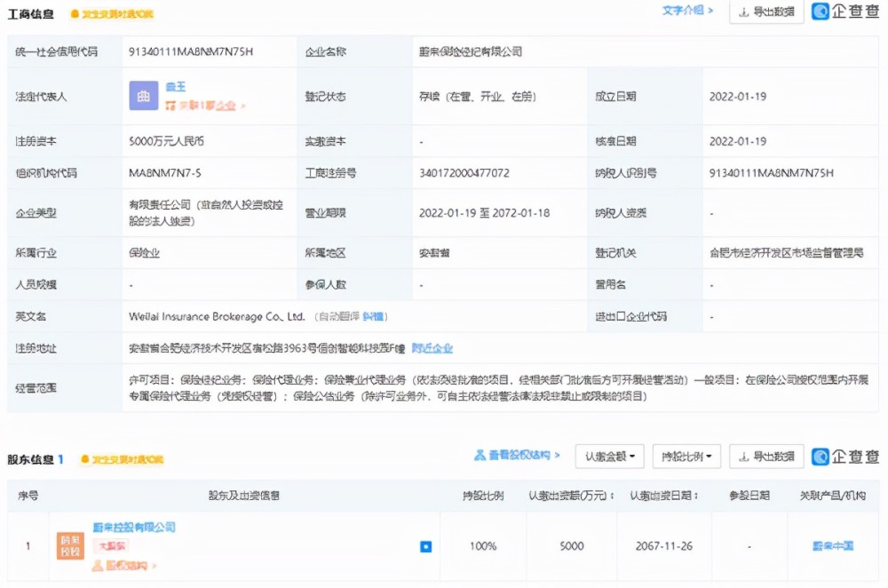Open the 蔚来中国 related-product link
Screen dimensions: 888x588
coord(833,546)
